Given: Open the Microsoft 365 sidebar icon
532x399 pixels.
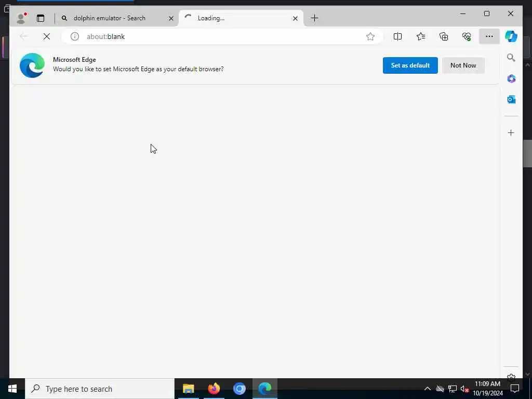Looking at the screenshot, I should [x=511, y=79].
